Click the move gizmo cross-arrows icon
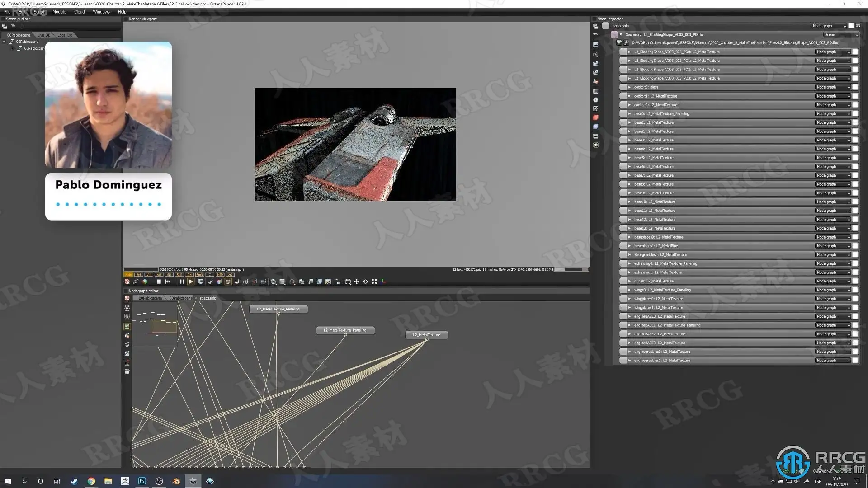Viewport: 868px width, 488px height. click(357, 282)
